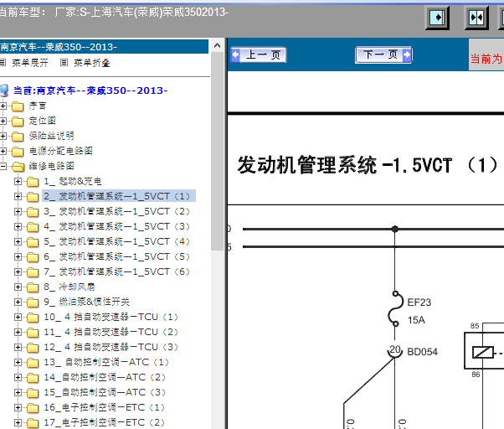Open 16_电子控制空调-ETC (1)
Image resolution: width=504 pixels, height=429 pixels.
[x=105, y=407]
